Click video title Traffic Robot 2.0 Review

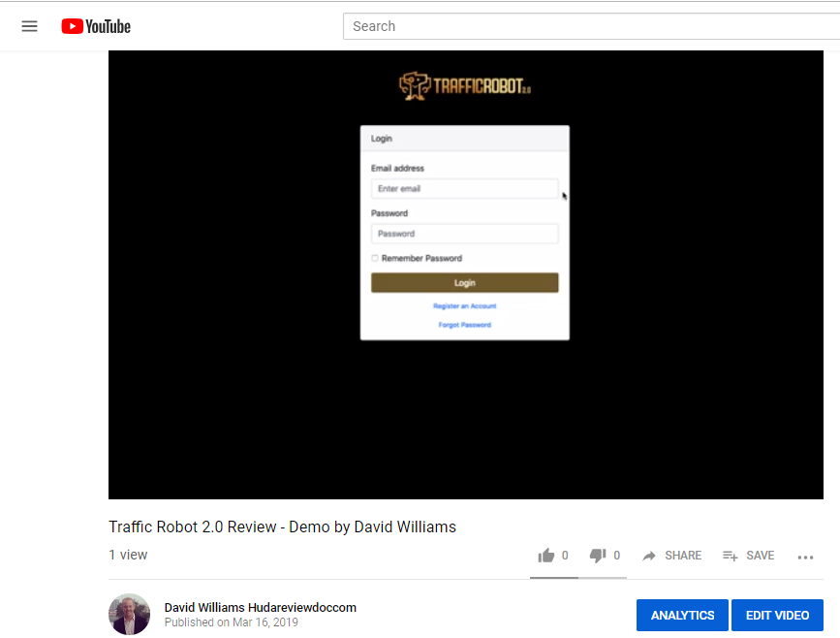(282, 527)
